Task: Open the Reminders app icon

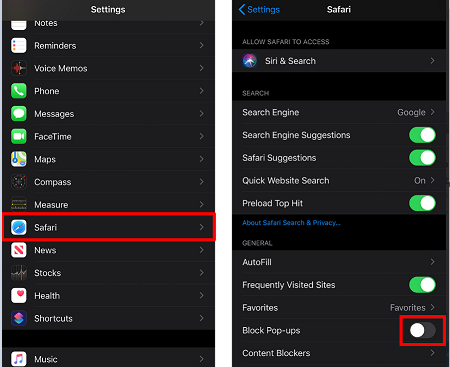Action: (x=19, y=45)
